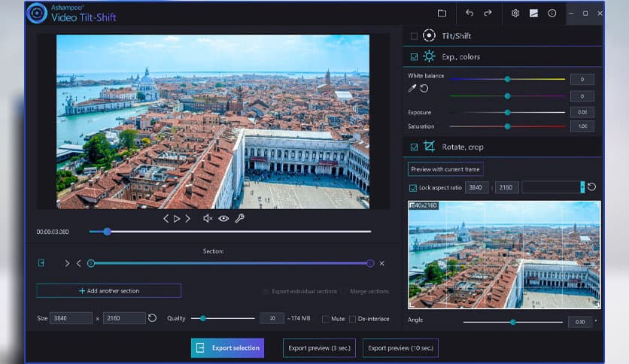
Task: Toggle the Rotate, crop checkbox
Action: 414,147
